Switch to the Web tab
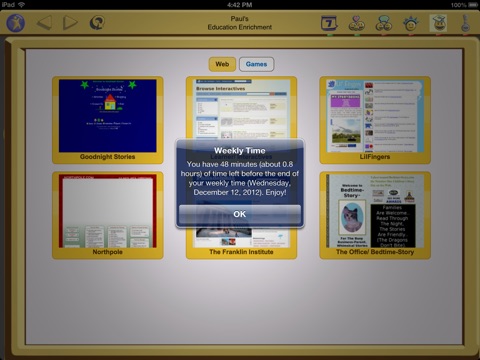The height and width of the screenshot is (360, 480). click(222, 64)
